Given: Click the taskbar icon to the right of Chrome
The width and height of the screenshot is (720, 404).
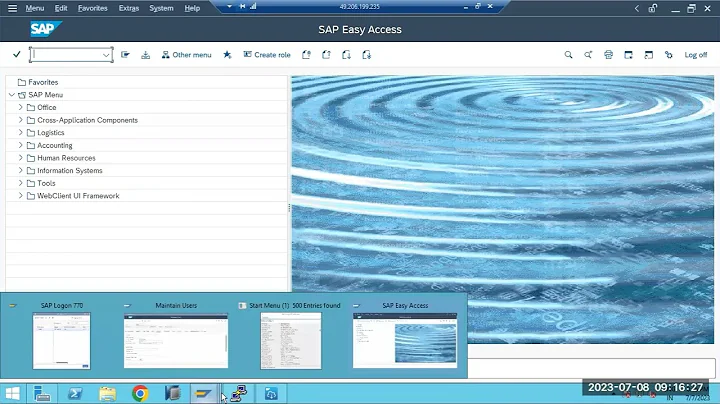Looking at the screenshot, I should point(173,393).
